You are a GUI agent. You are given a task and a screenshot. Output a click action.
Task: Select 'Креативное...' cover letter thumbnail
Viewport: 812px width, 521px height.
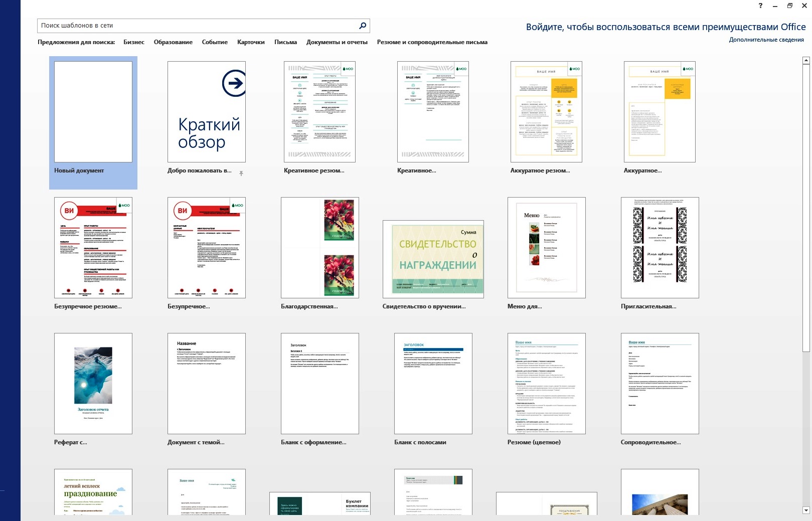pyautogui.click(x=433, y=112)
